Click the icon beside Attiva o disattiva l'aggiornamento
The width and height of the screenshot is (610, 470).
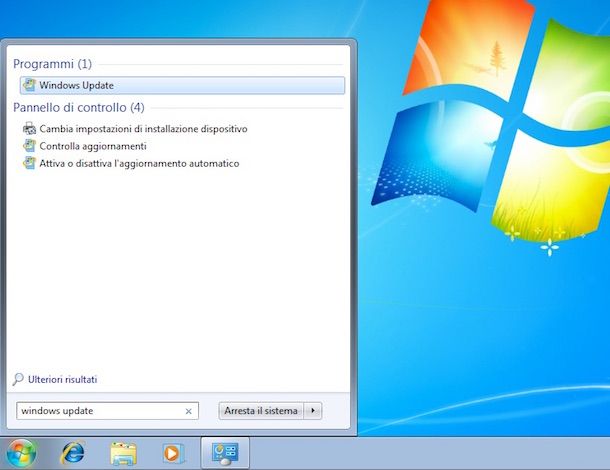pyautogui.click(x=29, y=163)
